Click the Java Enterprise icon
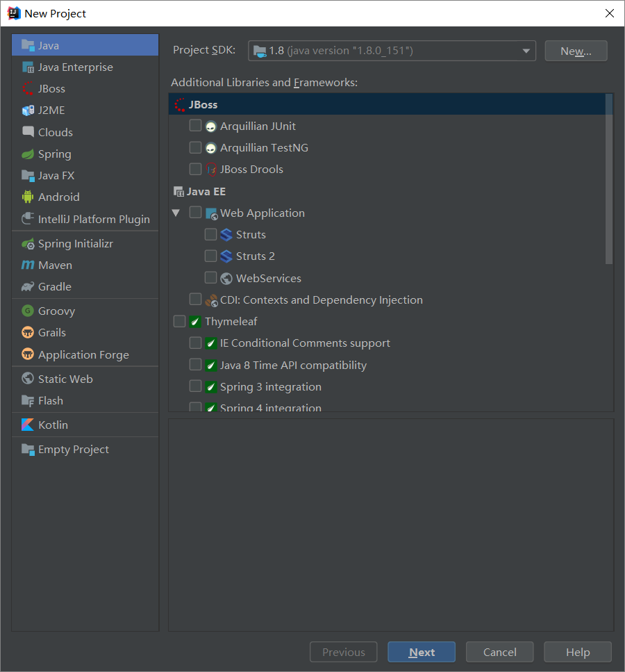Screen dimensions: 625x672 point(28,67)
